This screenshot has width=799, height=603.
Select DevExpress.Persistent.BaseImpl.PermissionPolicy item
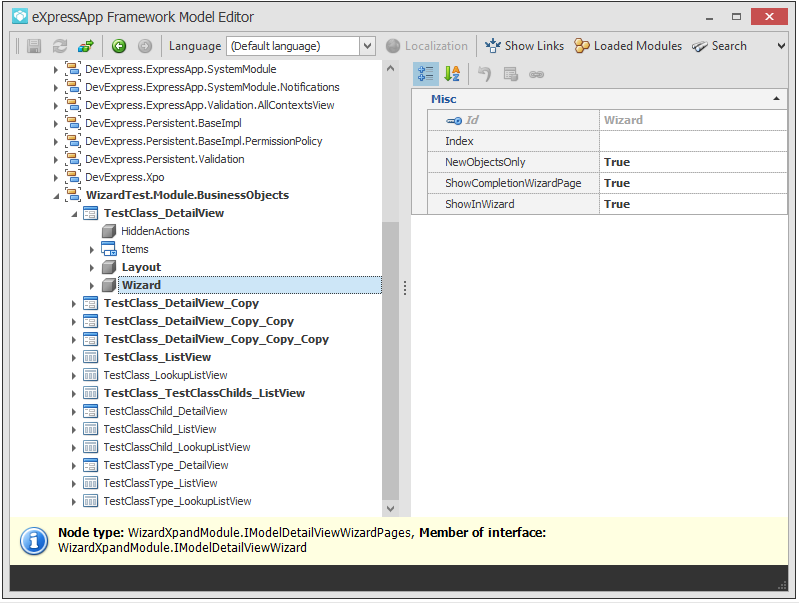tap(203, 141)
